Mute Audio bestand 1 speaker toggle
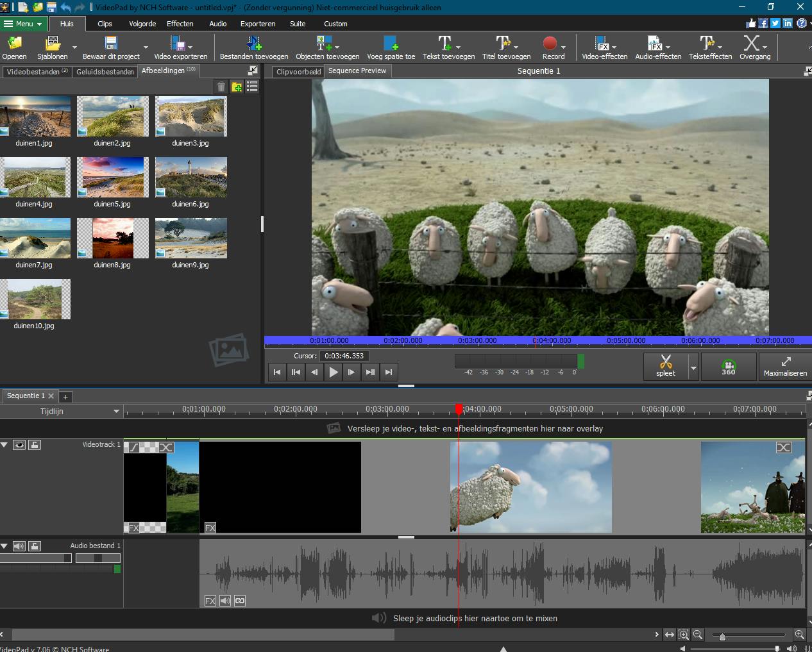Viewport: 812px width, 652px height. [x=19, y=546]
